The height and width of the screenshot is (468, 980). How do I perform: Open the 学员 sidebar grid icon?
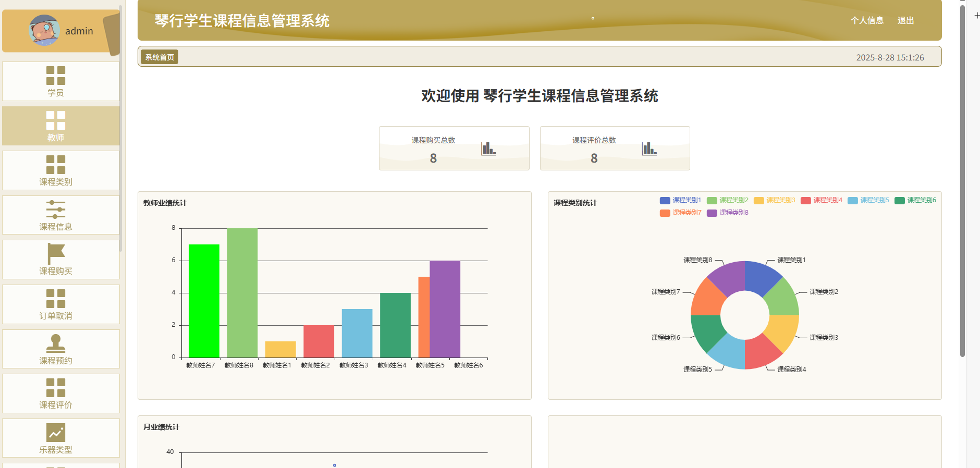(x=56, y=76)
